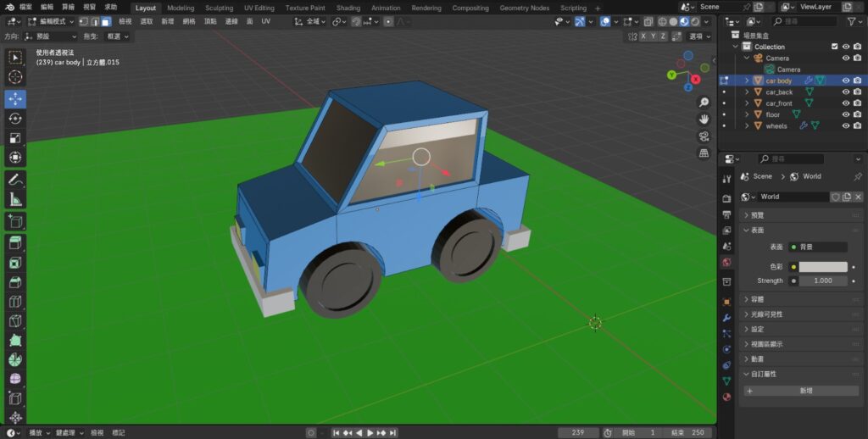The width and height of the screenshot is (868, 439).
Task: Toggle viewport visibility of wheels
Action: (845, 125)
